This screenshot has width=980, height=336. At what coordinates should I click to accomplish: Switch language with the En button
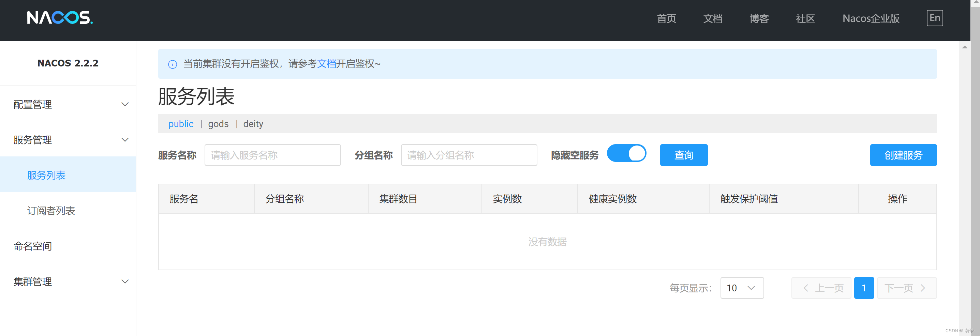pyautogui.click(x=934, y=18)
